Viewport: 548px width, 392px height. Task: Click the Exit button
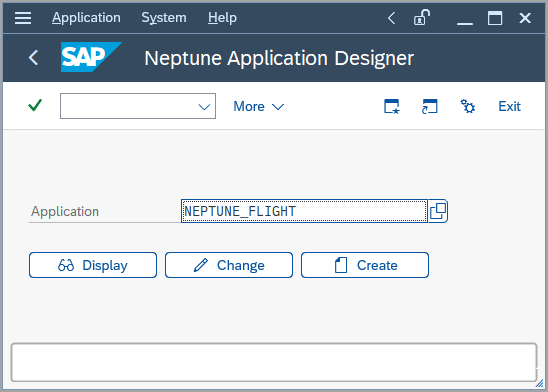[509, 106]
